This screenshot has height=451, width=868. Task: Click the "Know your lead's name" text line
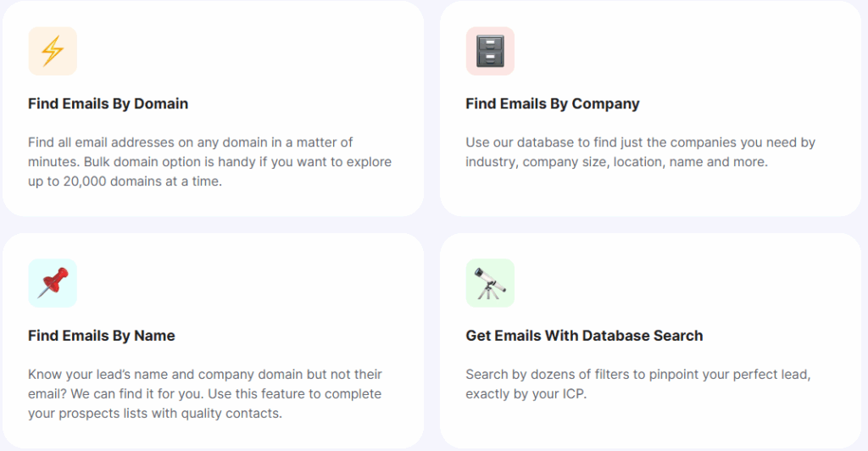(204, 375)
